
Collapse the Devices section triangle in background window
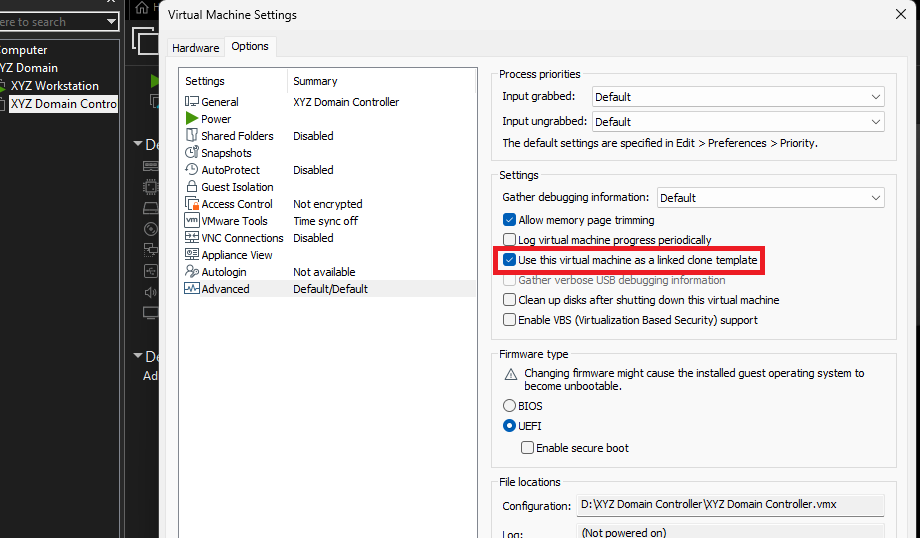click(138, 144)
